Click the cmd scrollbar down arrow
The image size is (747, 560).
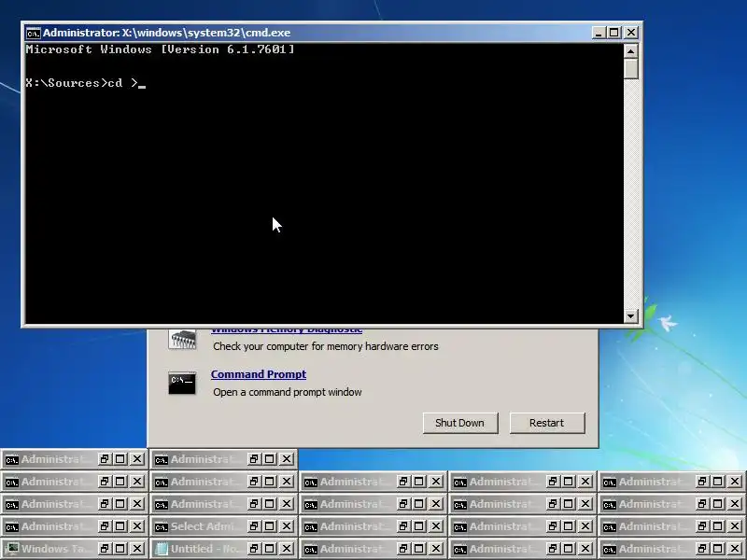(x=631, y=315)
